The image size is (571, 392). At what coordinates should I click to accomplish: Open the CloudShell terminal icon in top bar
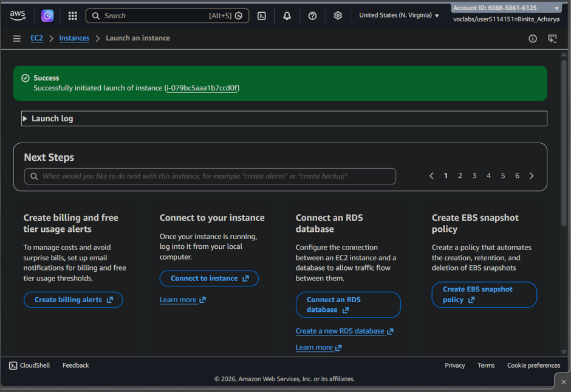[x=261, y=16]
